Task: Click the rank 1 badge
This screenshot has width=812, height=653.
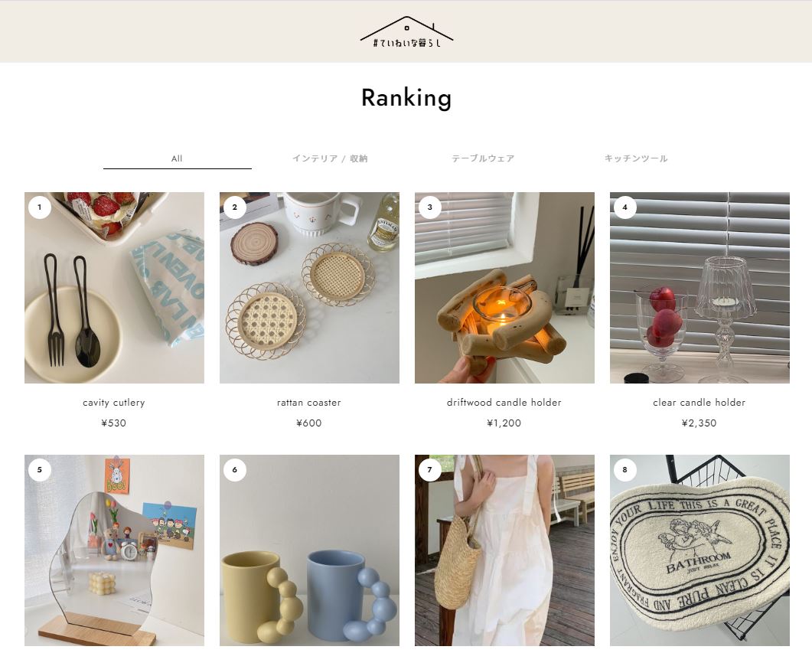Action: click(x=40, y=207)
